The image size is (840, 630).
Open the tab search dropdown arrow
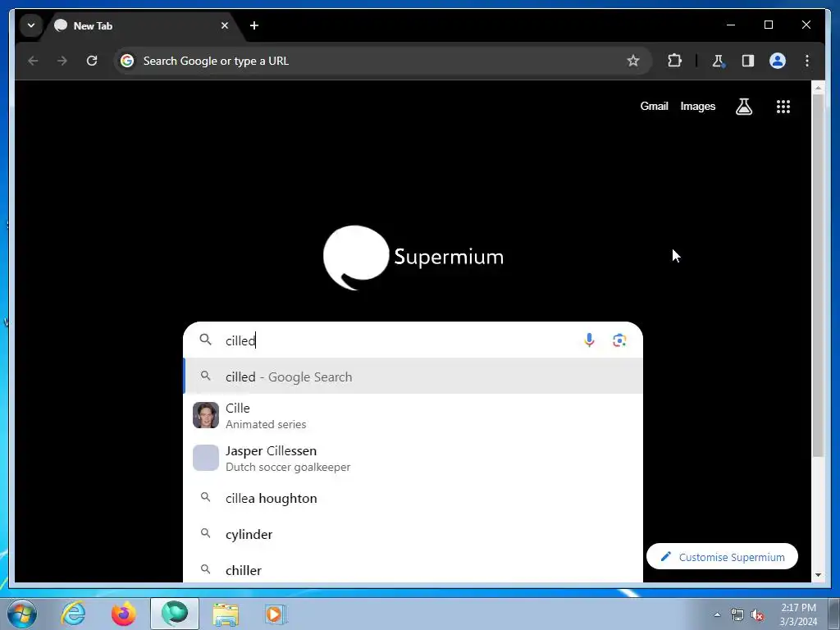click(x=31, y=25)
